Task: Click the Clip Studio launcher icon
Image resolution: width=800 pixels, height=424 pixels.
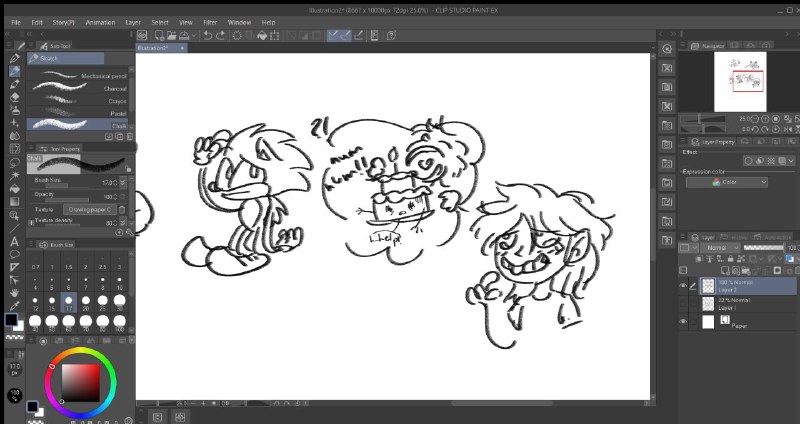Action: point(142,35)
